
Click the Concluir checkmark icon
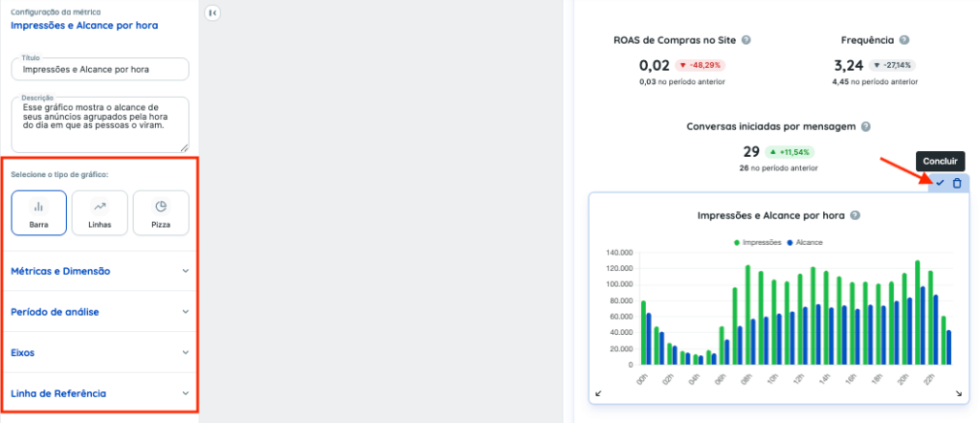[940, 183]
